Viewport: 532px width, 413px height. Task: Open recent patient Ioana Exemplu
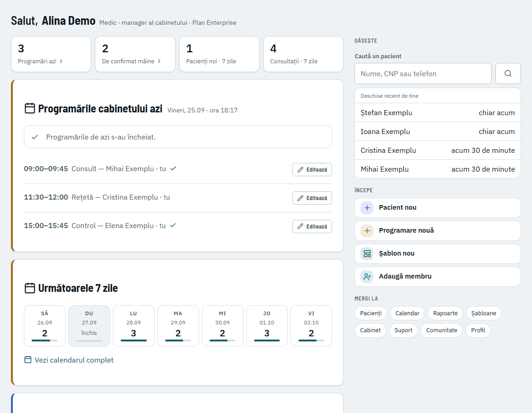438,131
